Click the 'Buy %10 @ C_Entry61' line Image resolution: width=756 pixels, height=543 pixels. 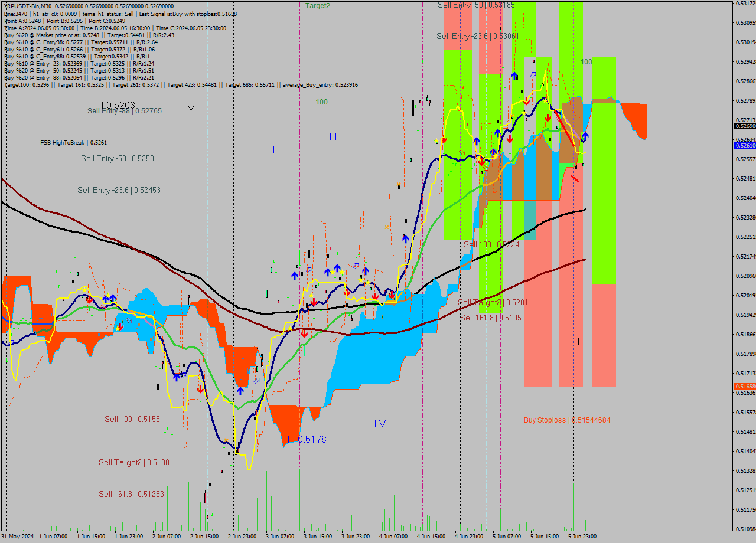tap(81, 49)
